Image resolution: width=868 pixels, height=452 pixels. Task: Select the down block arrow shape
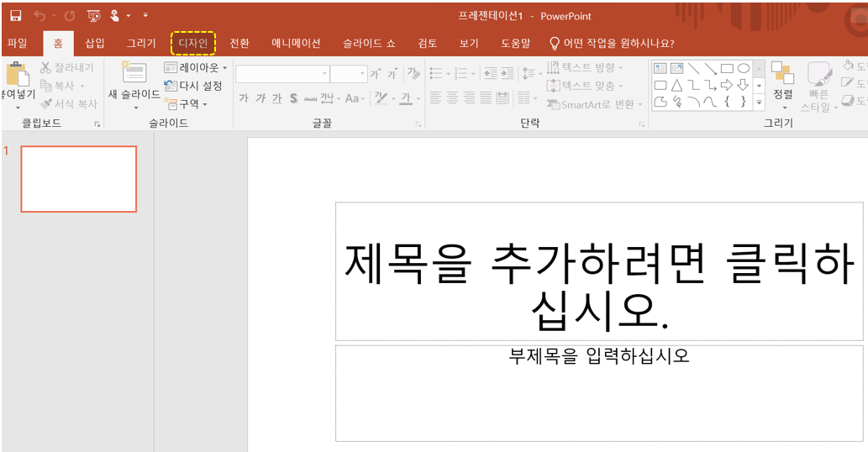(744, 85)
